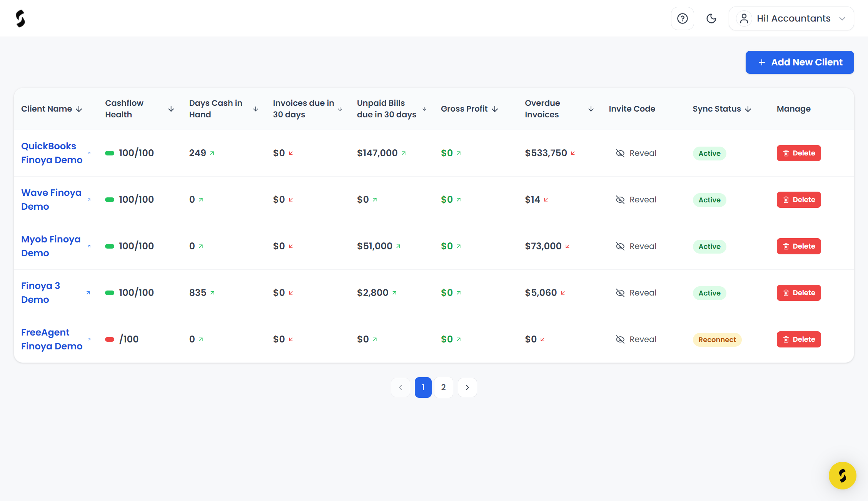Sort by Sync Status arrow icon

748,109
